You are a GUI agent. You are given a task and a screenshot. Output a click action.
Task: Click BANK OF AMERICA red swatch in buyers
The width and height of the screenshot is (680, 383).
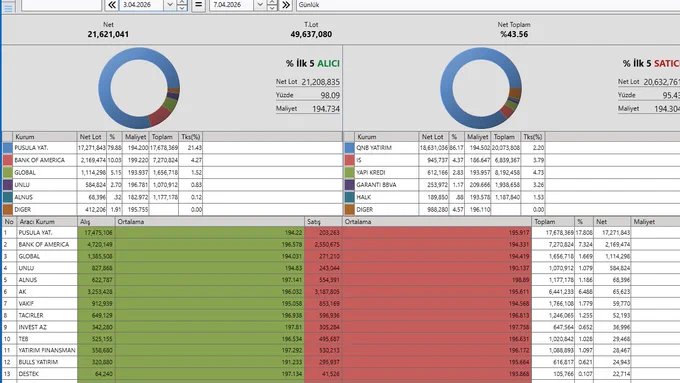[7, 160]
